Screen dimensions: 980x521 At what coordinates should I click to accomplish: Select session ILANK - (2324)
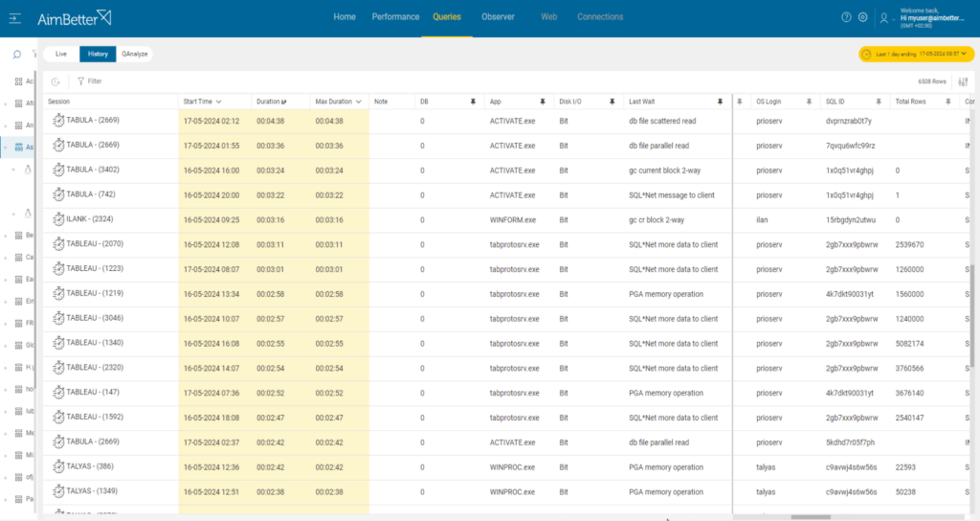point(90,219)
